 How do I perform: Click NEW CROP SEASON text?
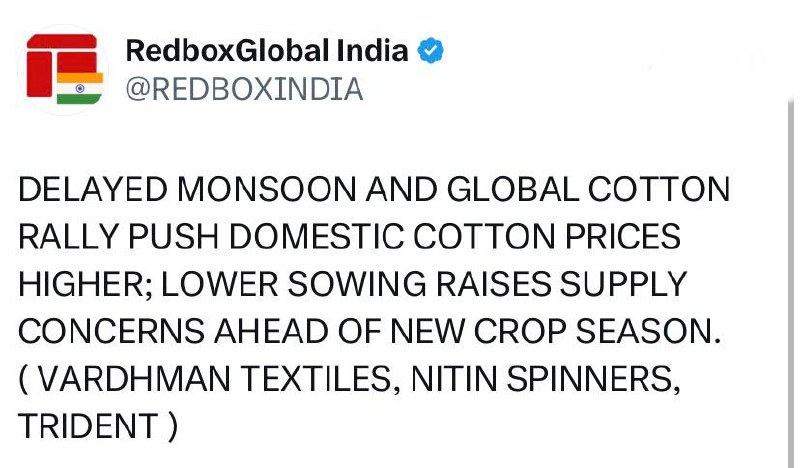click(556, 331)
